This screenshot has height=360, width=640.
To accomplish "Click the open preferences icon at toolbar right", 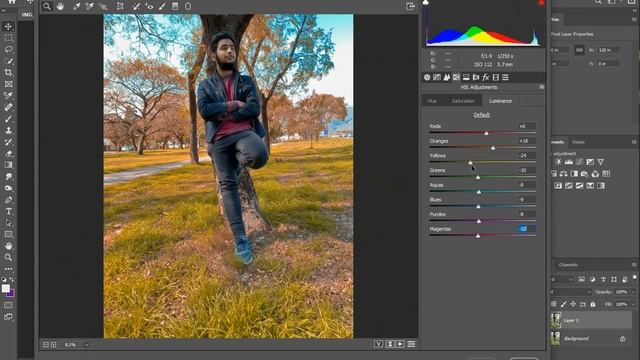I will [410, 6].
